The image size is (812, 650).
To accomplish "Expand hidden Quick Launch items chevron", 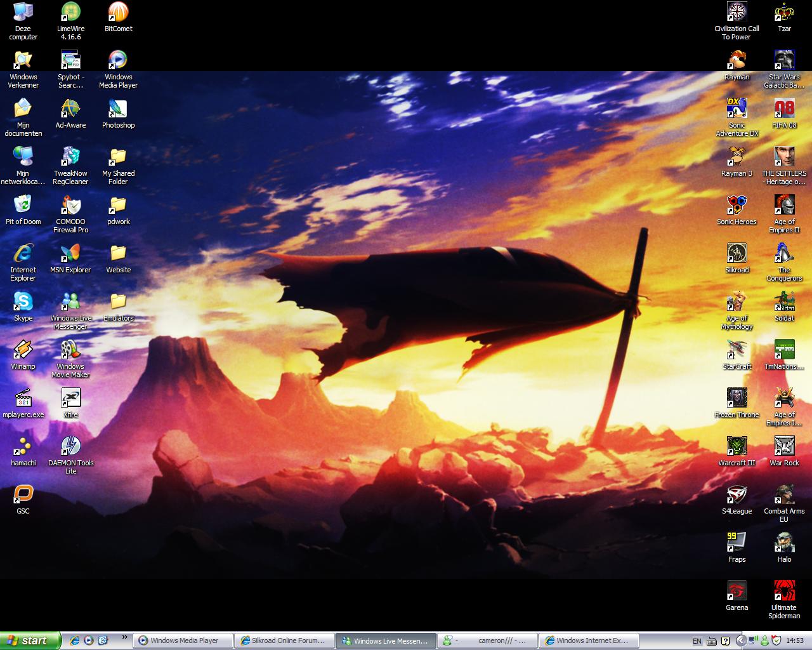I will pos(124,637).
